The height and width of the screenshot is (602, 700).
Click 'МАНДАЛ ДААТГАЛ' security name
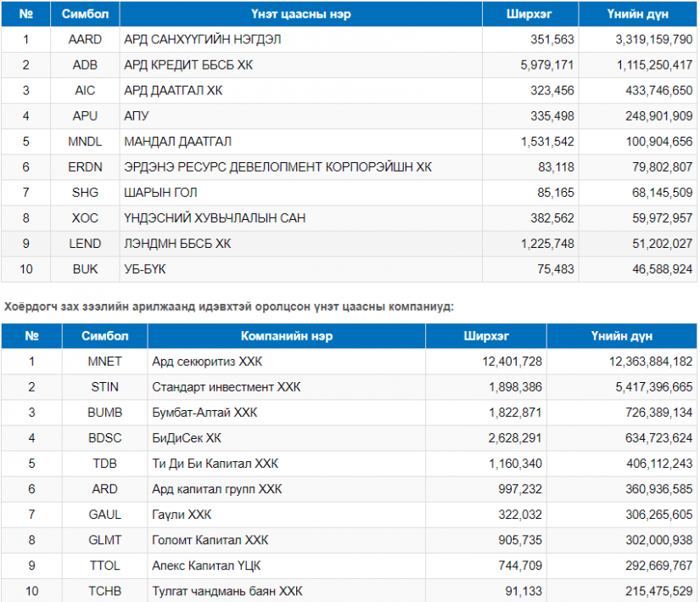[177, 141]
